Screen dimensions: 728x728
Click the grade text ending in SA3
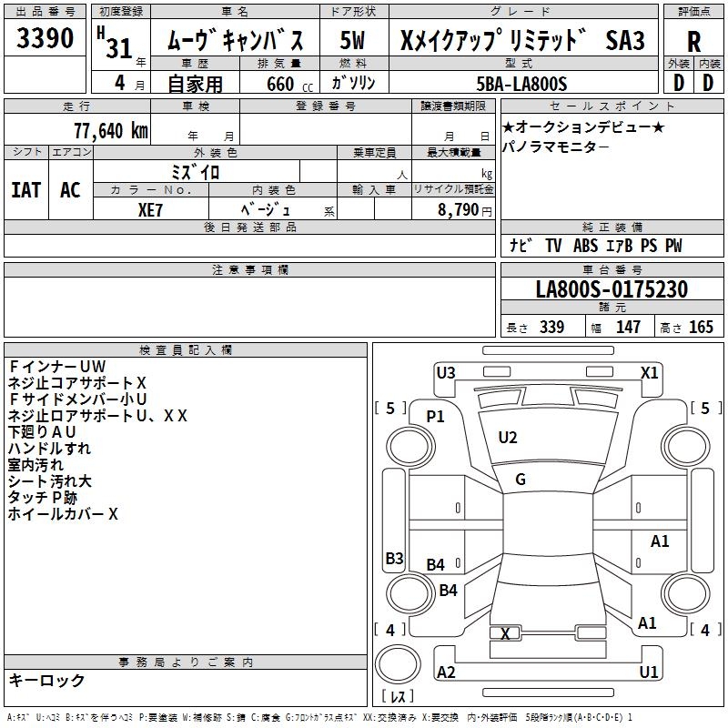[x=522, y=40]
